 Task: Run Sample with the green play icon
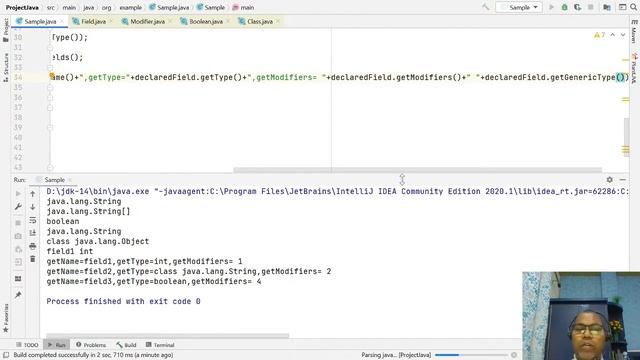(551, 7)
